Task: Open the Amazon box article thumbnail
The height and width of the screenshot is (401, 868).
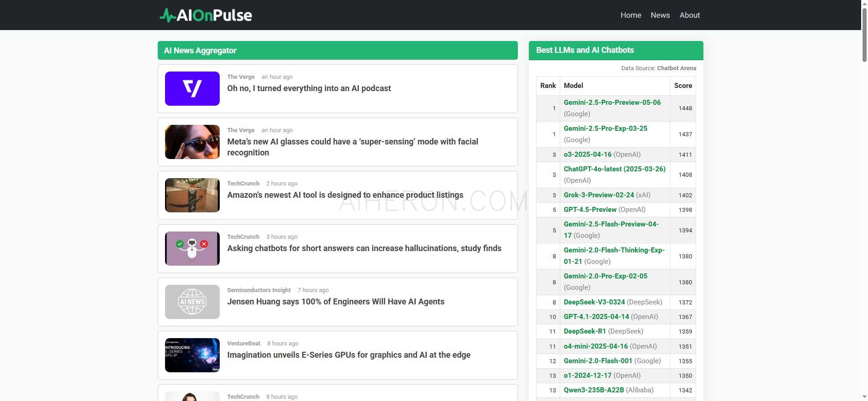Action: pyautogui.click(x=192, y=195)
